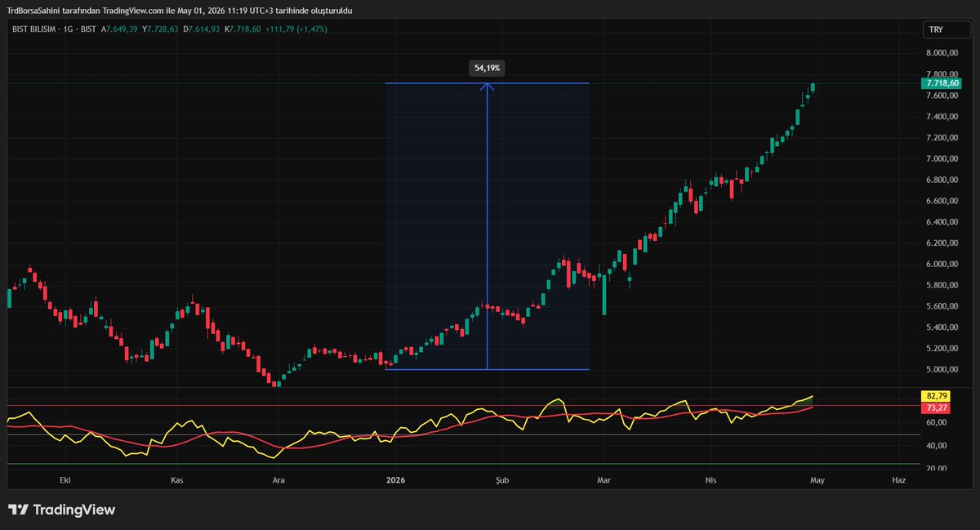Click the high value Y7.728,63
980x530 pixels.
tap(160, 29)
